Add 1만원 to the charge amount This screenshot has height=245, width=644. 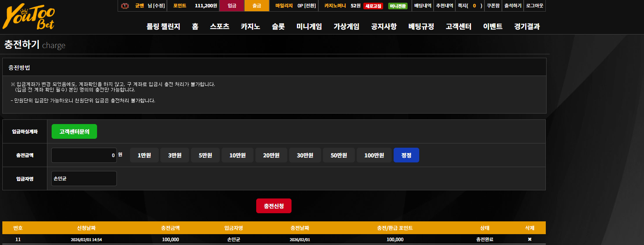tap(144, 155)
